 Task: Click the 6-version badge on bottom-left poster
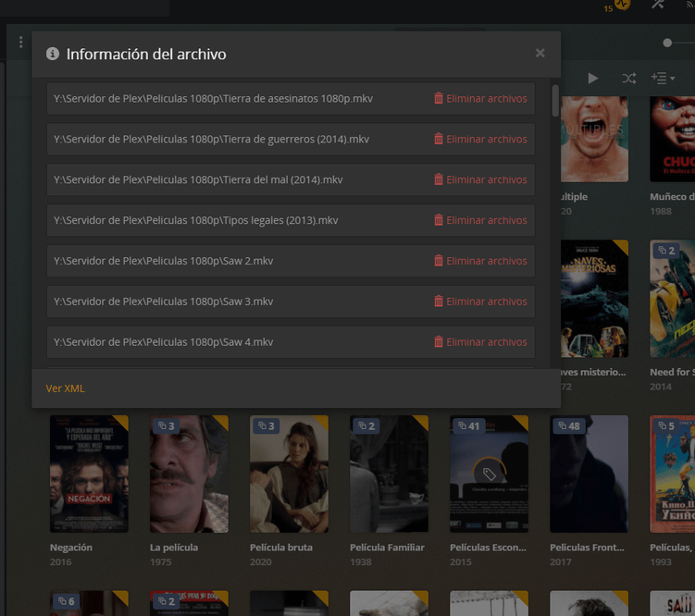(67, 601)
